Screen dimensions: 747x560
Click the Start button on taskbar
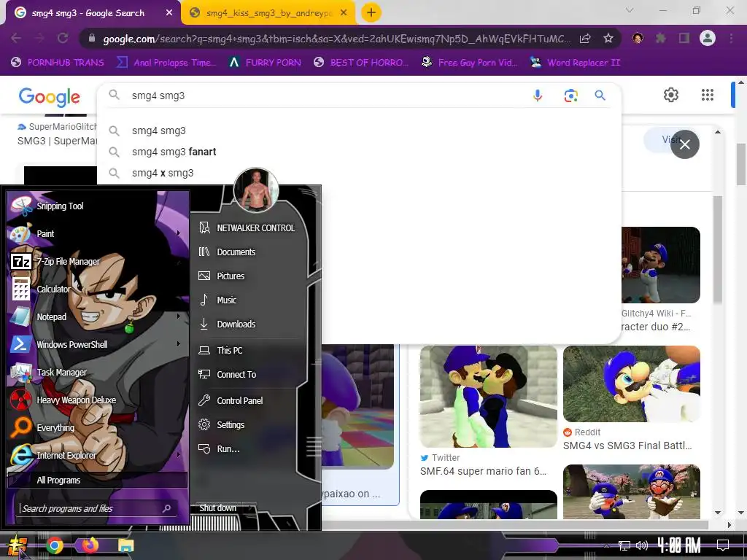(x=17, y=545)
